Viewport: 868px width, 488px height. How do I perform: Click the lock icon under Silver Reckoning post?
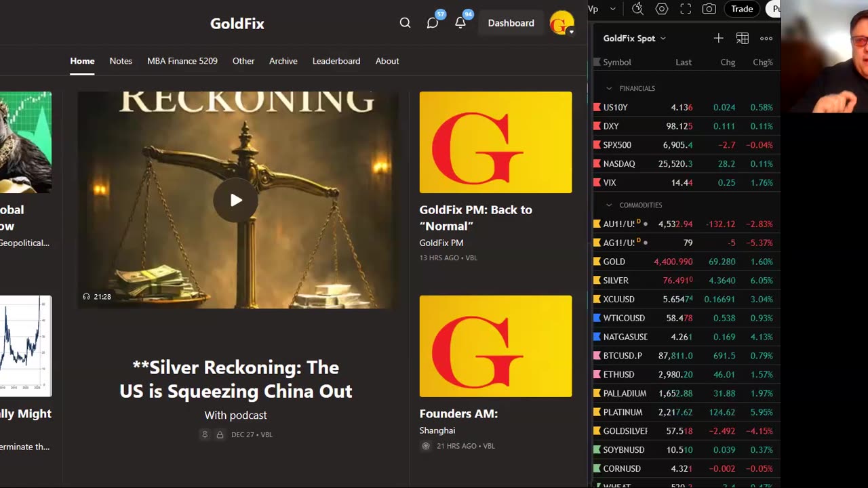[x=220, y=434]
